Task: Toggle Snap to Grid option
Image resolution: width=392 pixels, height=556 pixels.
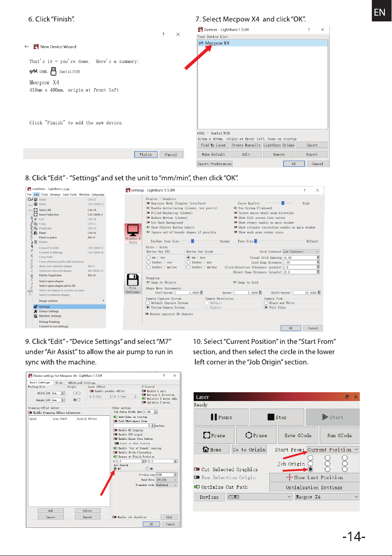Action: pyautogui.click(x=235, y=282)
